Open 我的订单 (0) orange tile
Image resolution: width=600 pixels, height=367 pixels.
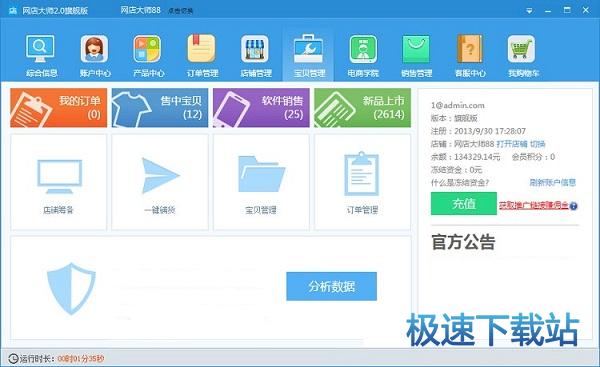59,108
